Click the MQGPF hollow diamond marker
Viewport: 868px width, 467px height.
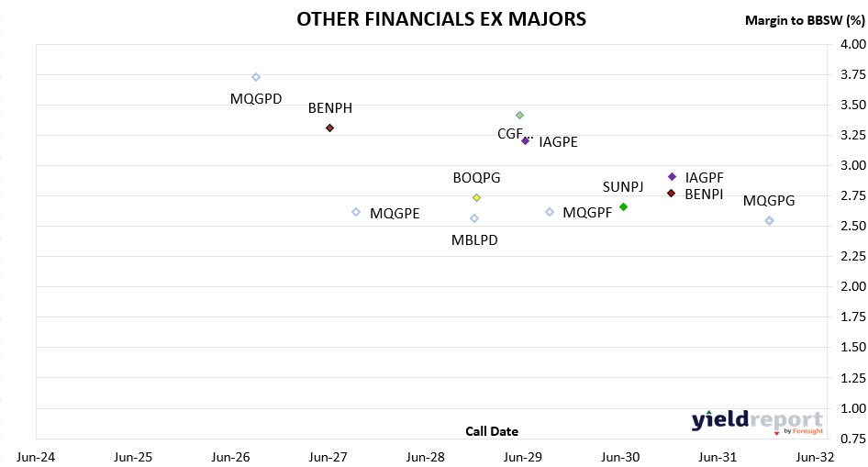coord(550,212)
